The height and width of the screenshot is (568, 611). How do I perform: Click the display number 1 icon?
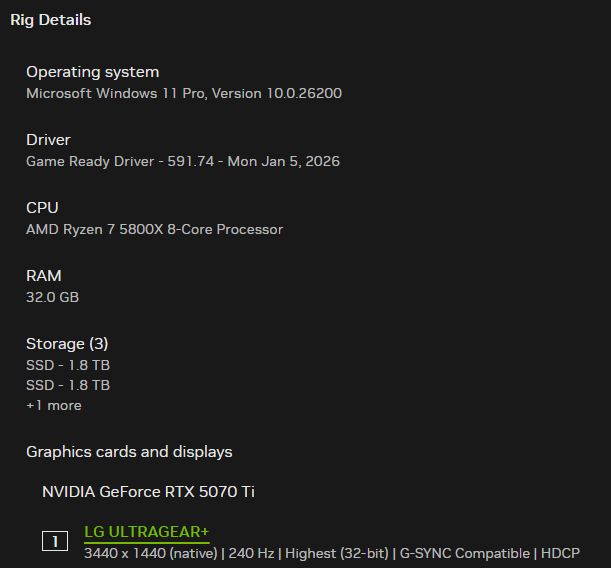55,541
